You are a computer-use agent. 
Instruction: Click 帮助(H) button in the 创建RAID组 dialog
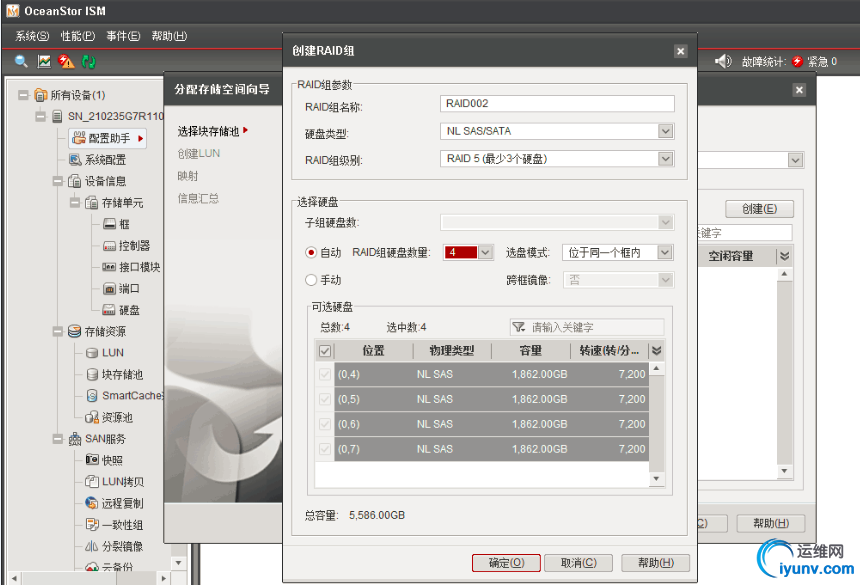(655, 563)
